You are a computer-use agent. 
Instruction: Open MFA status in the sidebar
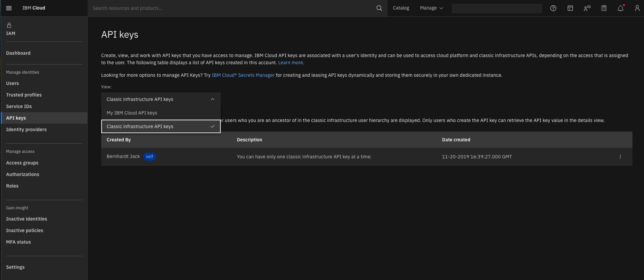[18, 242]
